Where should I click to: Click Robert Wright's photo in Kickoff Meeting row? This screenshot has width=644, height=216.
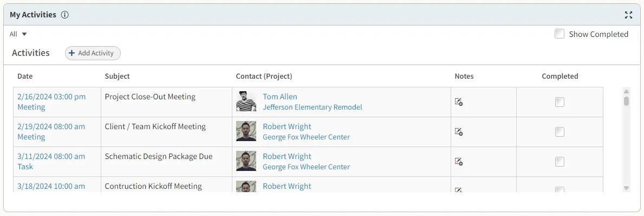click(246, 131)
